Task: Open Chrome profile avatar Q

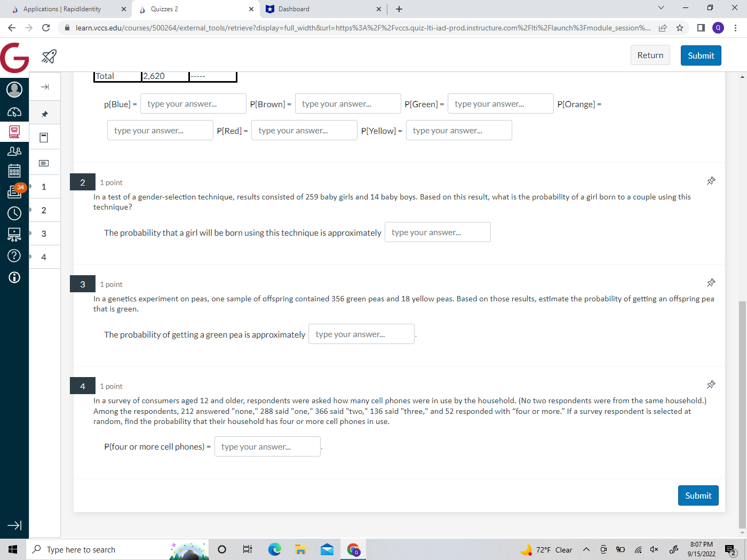Action: point(718,28)
